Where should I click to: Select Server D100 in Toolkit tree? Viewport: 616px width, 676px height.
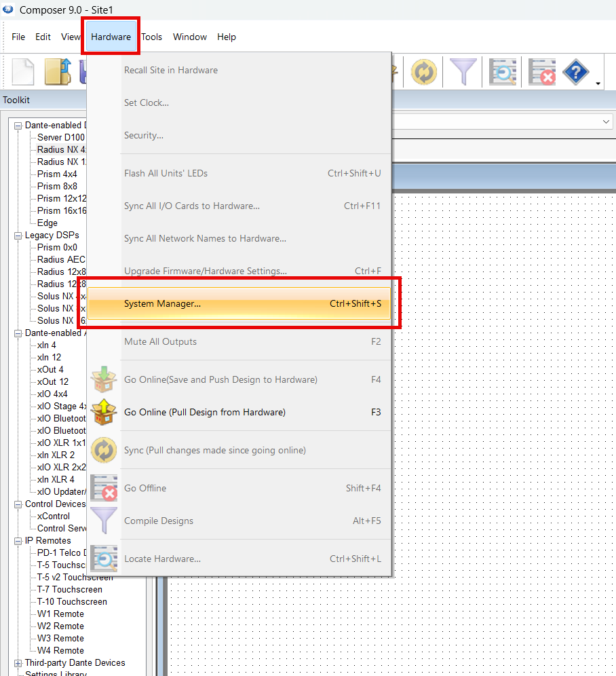pos(61,138)
